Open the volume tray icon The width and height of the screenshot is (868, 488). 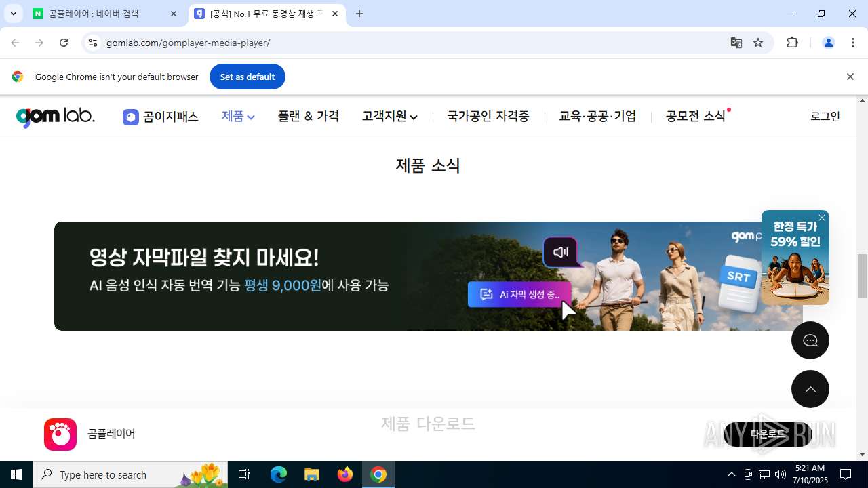point(780,474)
